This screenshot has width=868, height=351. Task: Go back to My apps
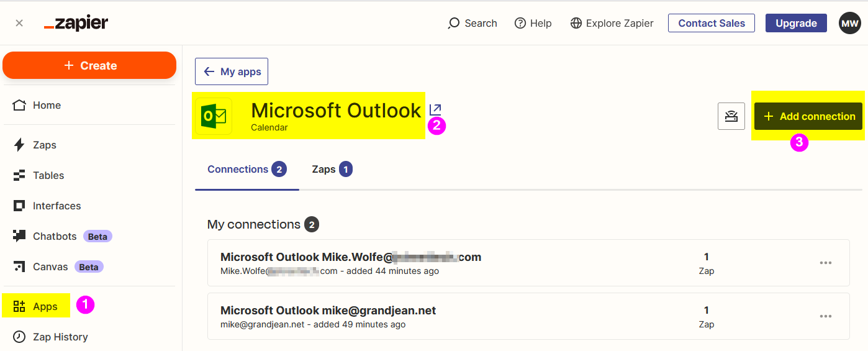[x=232, y=71]
